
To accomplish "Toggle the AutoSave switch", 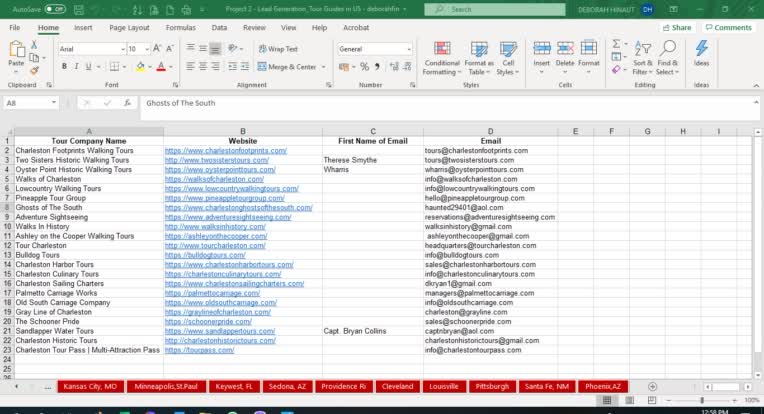I will pos(55,9).
